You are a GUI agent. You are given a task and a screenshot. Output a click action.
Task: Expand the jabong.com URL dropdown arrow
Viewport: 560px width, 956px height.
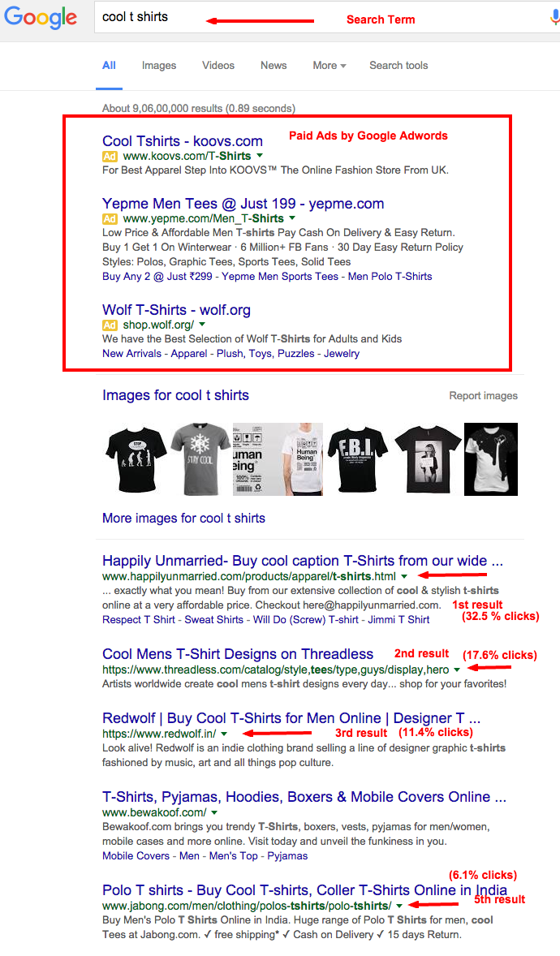click(399, 906)
